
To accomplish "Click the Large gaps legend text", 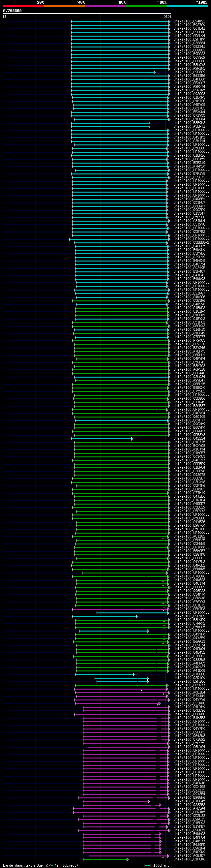I will [41, 865].
